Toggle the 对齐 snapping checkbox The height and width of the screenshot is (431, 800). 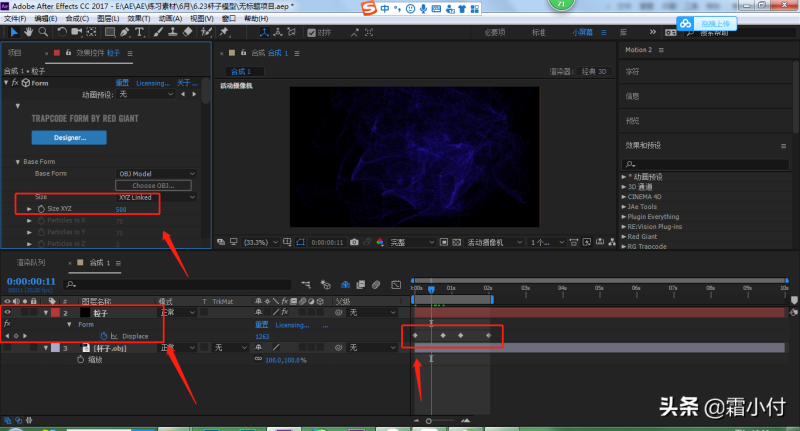310,32
